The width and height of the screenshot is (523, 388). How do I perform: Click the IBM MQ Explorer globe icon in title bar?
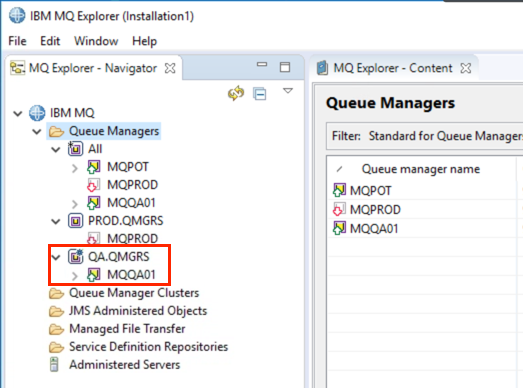(x=17, y=15)
